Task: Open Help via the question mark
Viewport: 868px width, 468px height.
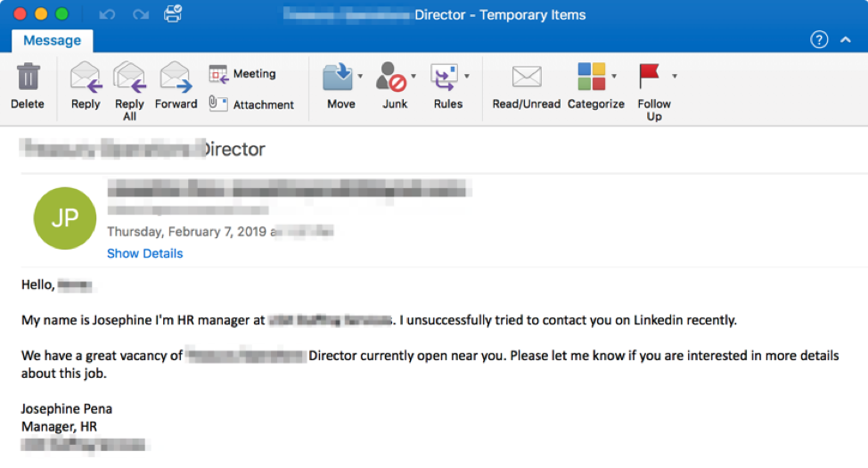Action: 819,40
